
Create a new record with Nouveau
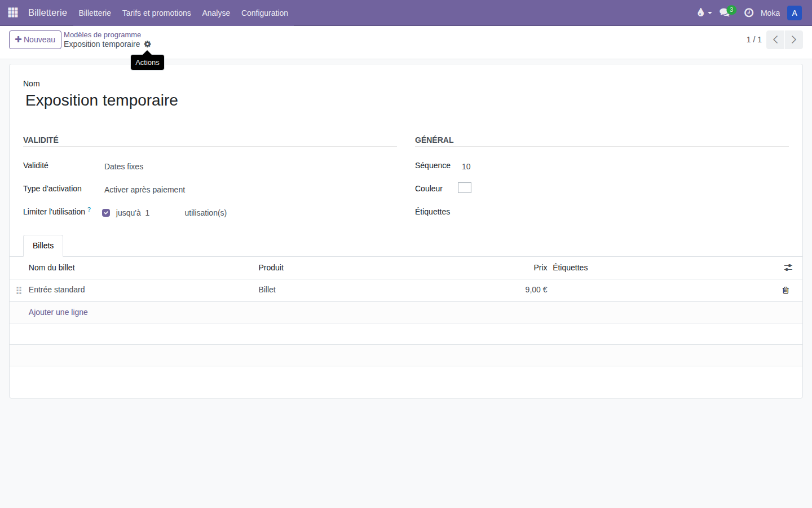tap(35, 40)
